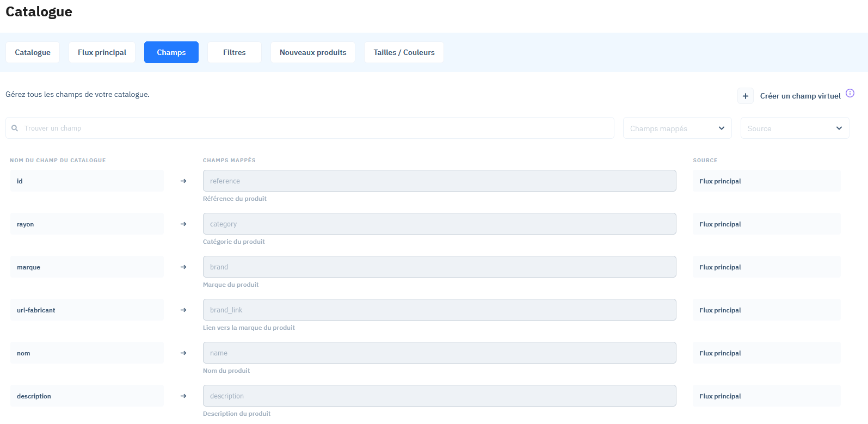Image resolution: width=868 pixels, height=424 pixels.
Task: Open the Champs mappés dropdown filter
Action: (x=677, y=128)
